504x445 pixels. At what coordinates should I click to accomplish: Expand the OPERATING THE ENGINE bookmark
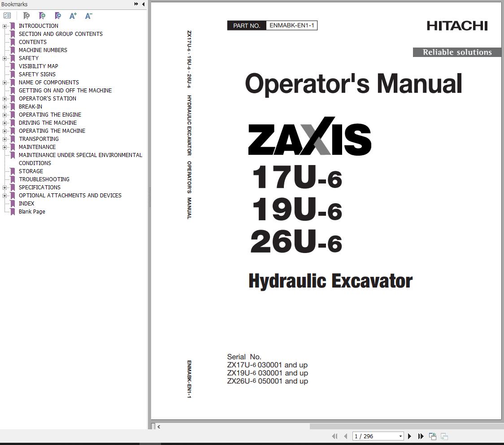point(4,115)
